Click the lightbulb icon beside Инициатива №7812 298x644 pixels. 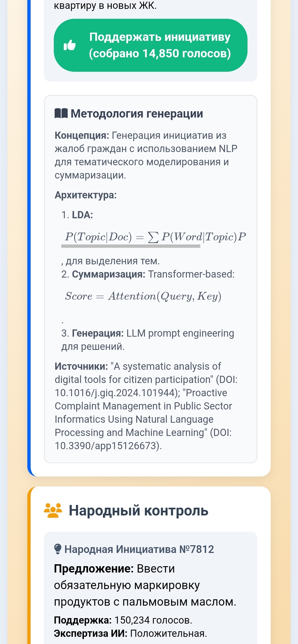[58, 549]
